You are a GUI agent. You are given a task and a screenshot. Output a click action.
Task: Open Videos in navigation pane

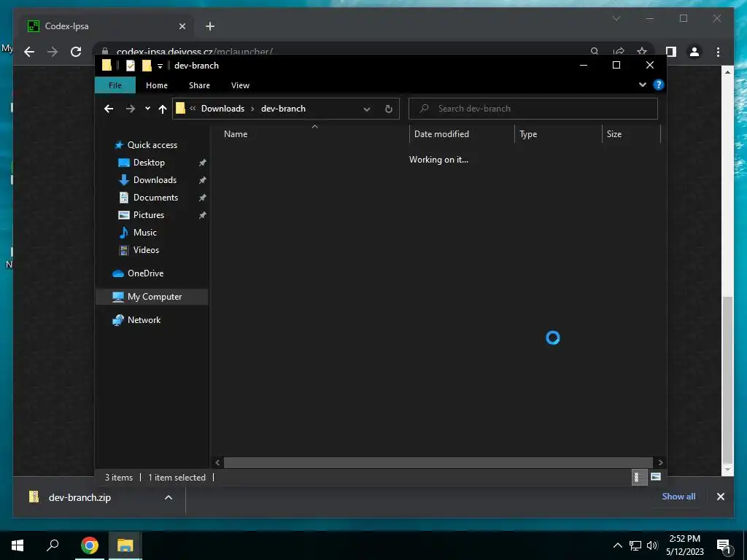click(x=146, y=249)
